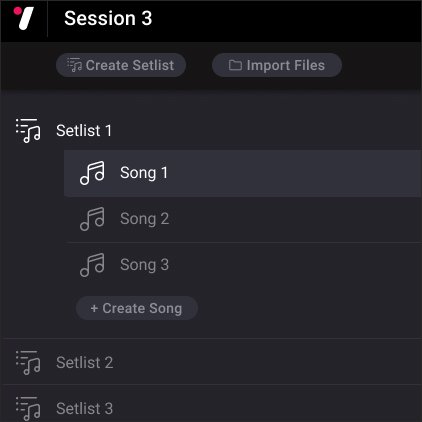The width and height of the screenshot is (422, 422).
Task: Click the Setlist 1 playlist icon
Action: pos(28,131)
